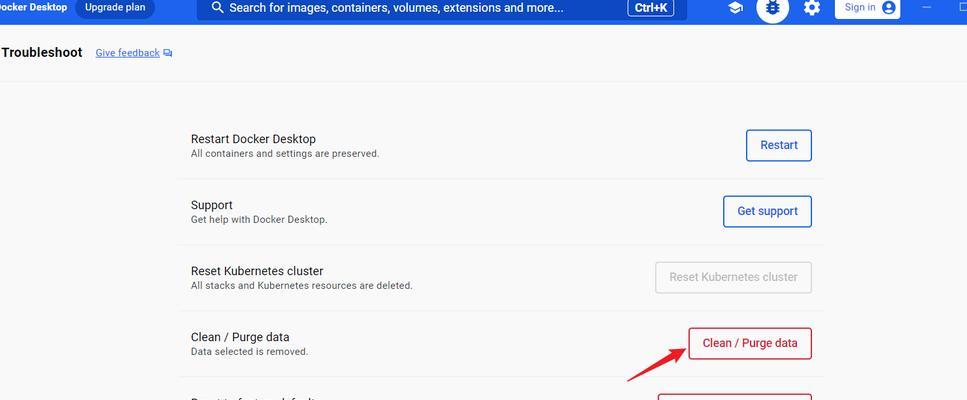Open Settings gear icon
This screenshot has height=400, width=967.
[x=812, y=8]
